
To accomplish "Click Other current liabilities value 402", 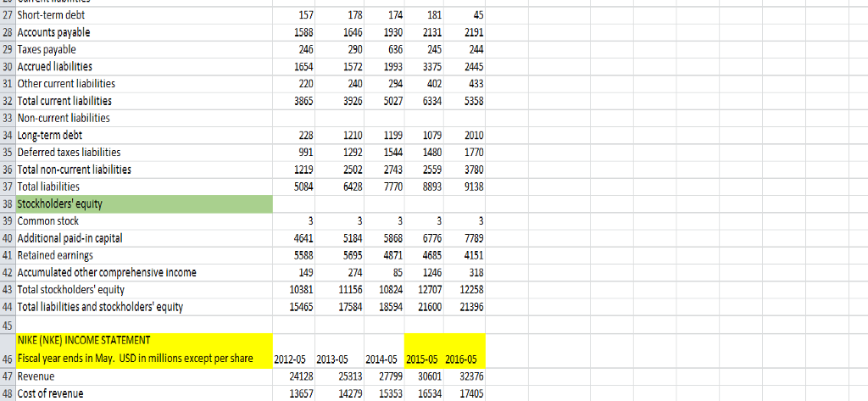I will tap(425, 84).
